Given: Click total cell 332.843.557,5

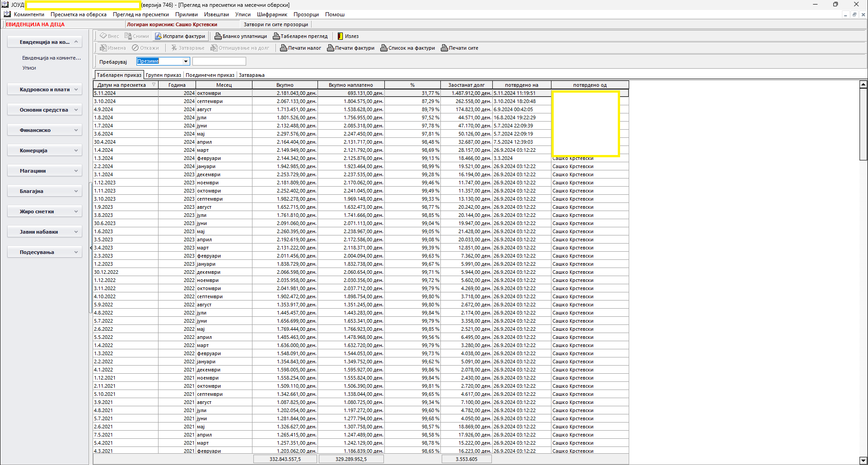Looking at the screenshot, I should pyautogui.click(x=285, y=459).
